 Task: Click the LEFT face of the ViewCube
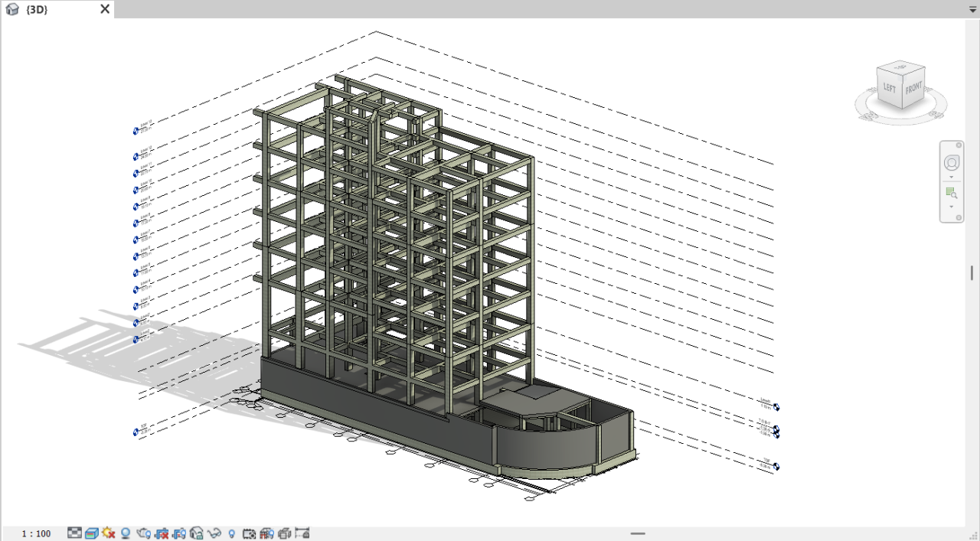(889, 88)
